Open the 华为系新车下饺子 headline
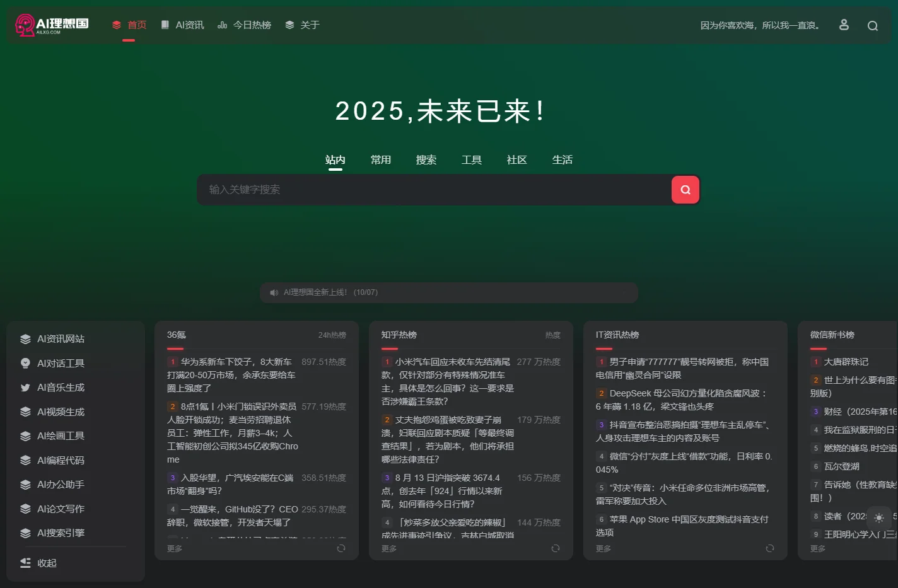 pos(231,375)
